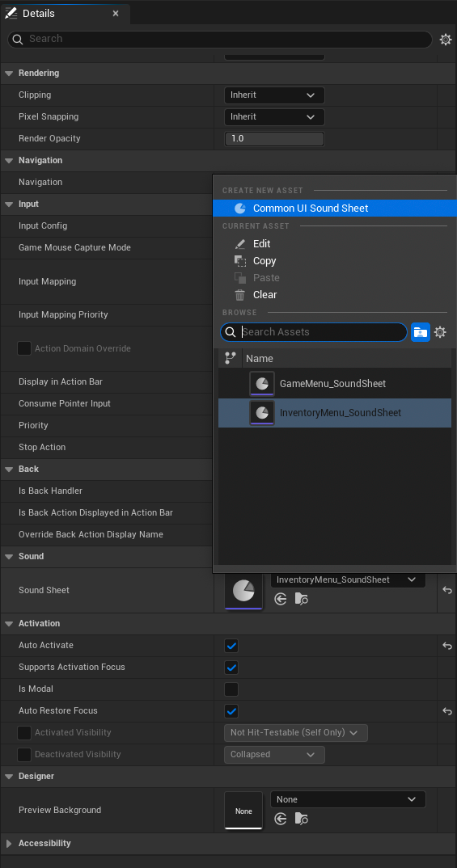Open Preview Background asset dropdown
The image size is (457, 868).
click(348, 799)
